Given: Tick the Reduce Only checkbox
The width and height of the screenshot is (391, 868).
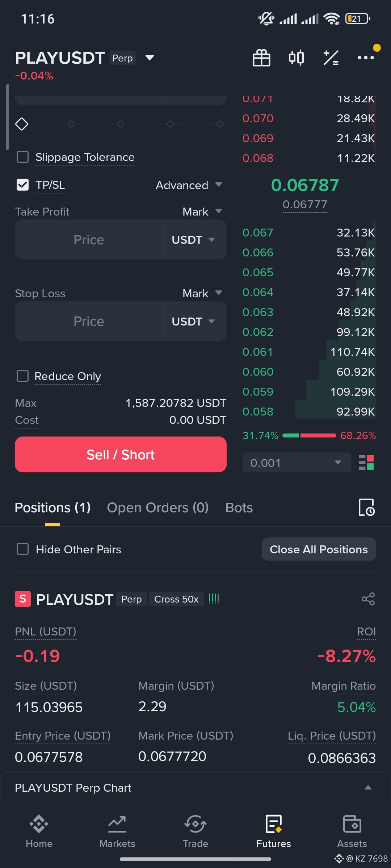Looking at the screenshot, I should (x=23, y=376).
